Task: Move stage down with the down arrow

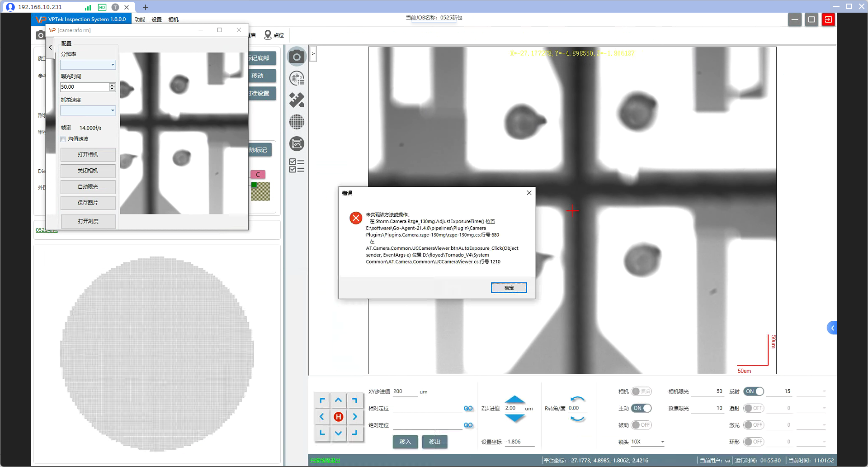Action: (338, 433)
